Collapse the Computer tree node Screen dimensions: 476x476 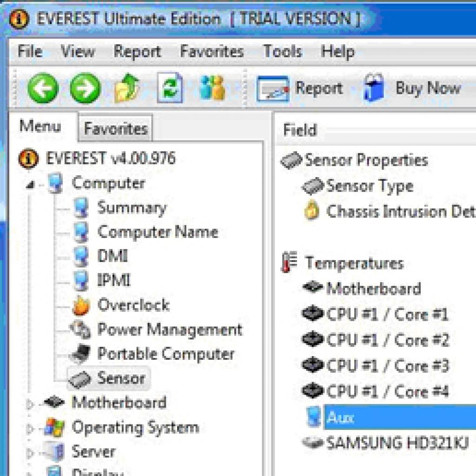pos(30,184)
